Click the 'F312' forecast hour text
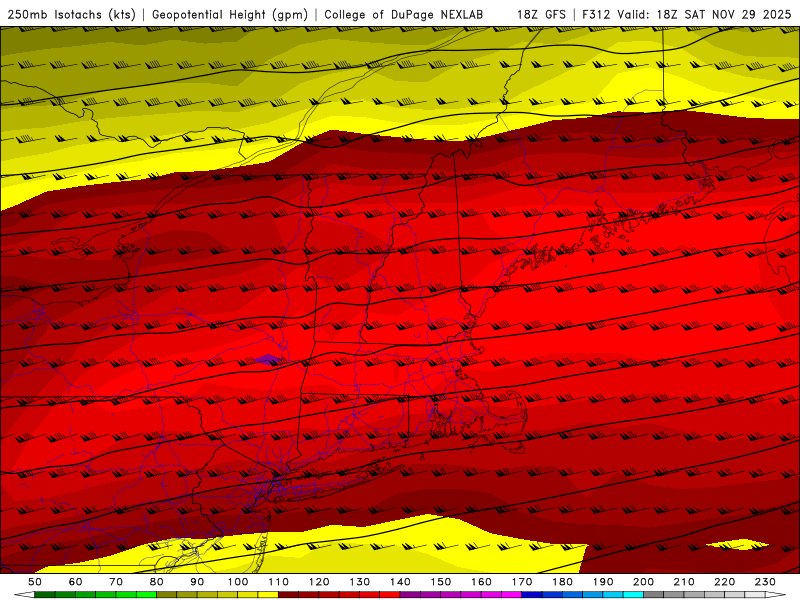The height and width of the screenshot is (600, 800). [596, 14]
